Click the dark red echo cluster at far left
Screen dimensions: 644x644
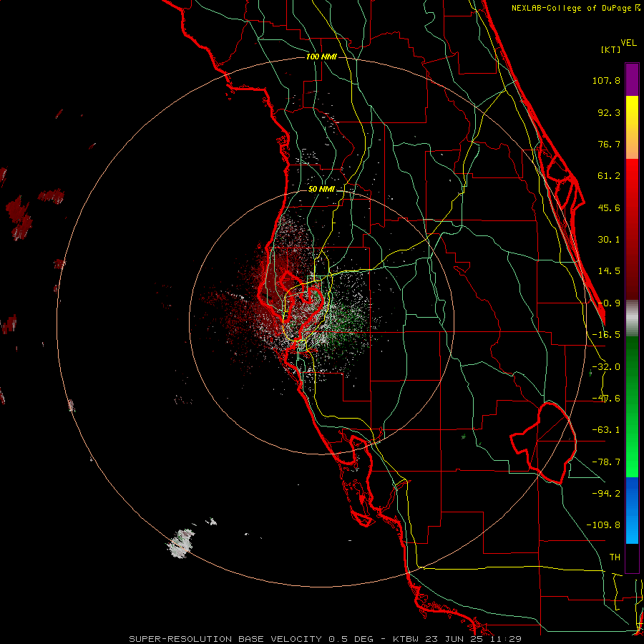(x=19, y=218)
